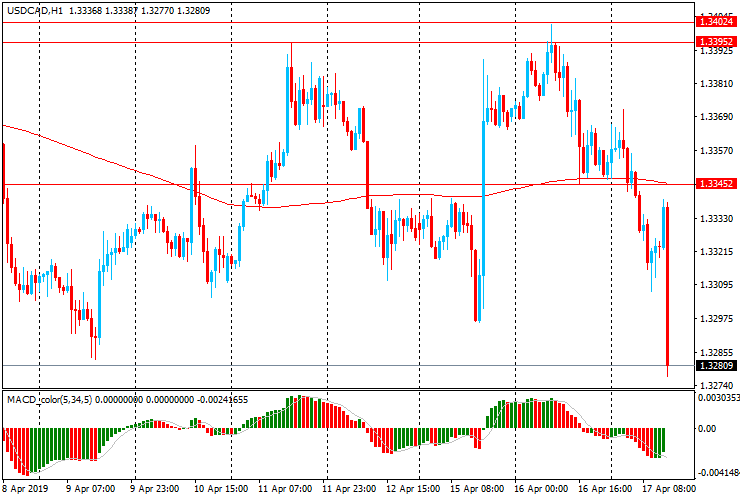Click the 1.33810 price scale value

click(x=716, y=84)
